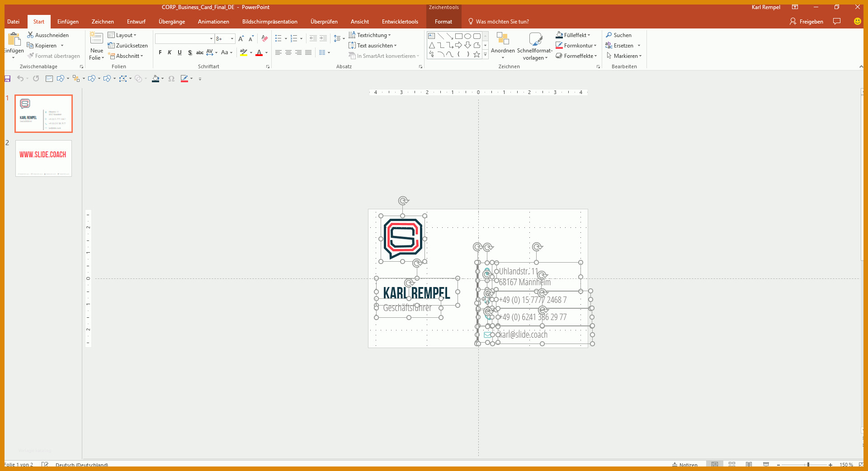Toggle strikethrough (abc)
The width and height of the screenshot is (868, 471).
coord(199,53)
